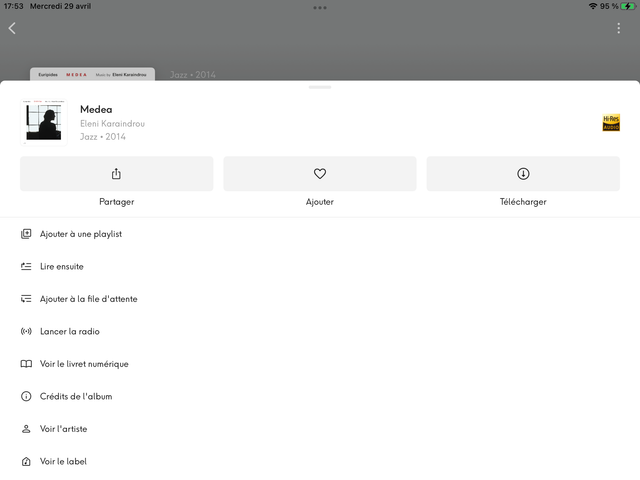Image resolution: width=640 pixels, height=480 pixels.
Task: Click the radio broadcast icon
Action: pyautogui.click(x=26, y=331)
